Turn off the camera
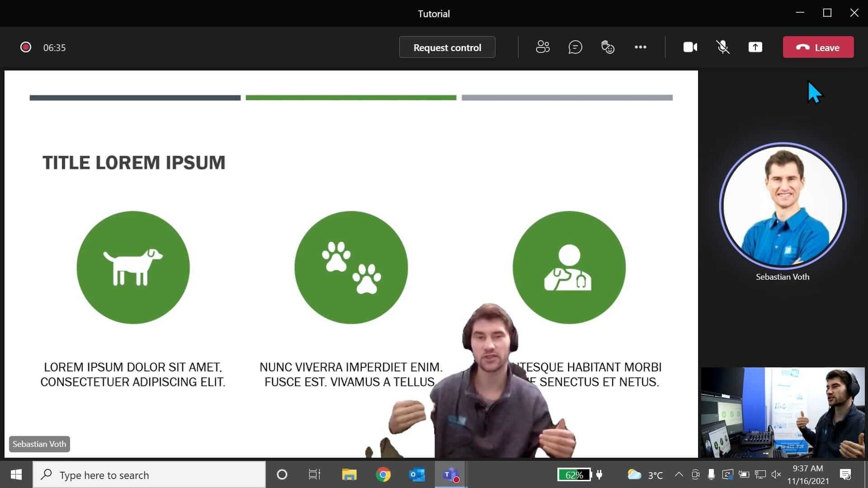Screen dimensions: 868x488 (x=690, y=47)
